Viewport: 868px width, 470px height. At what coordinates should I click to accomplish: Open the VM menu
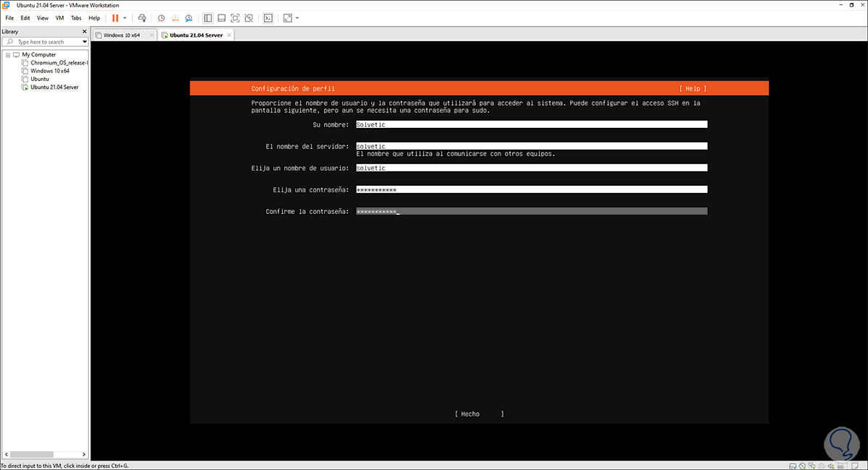(59, 17)
